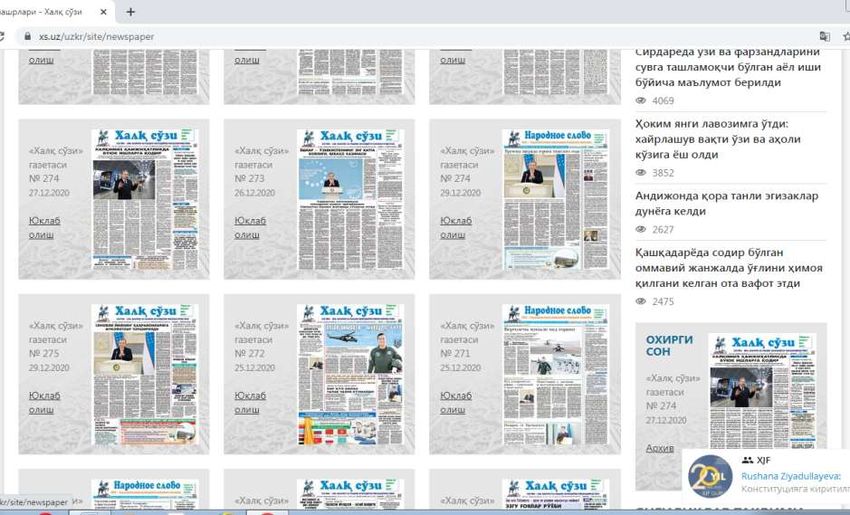Click the eye icon beside 2475 views
The width and height of the screenshot is (850, 515).
click(641, 301)
